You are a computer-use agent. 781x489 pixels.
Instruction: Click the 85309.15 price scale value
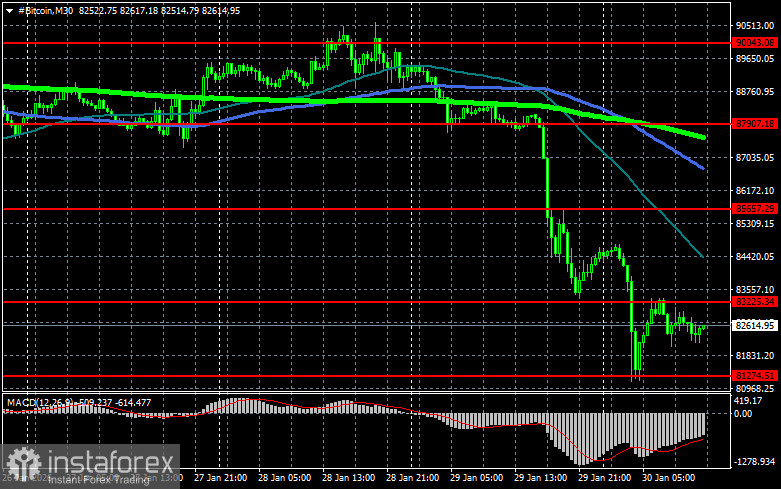click(755, 224)
